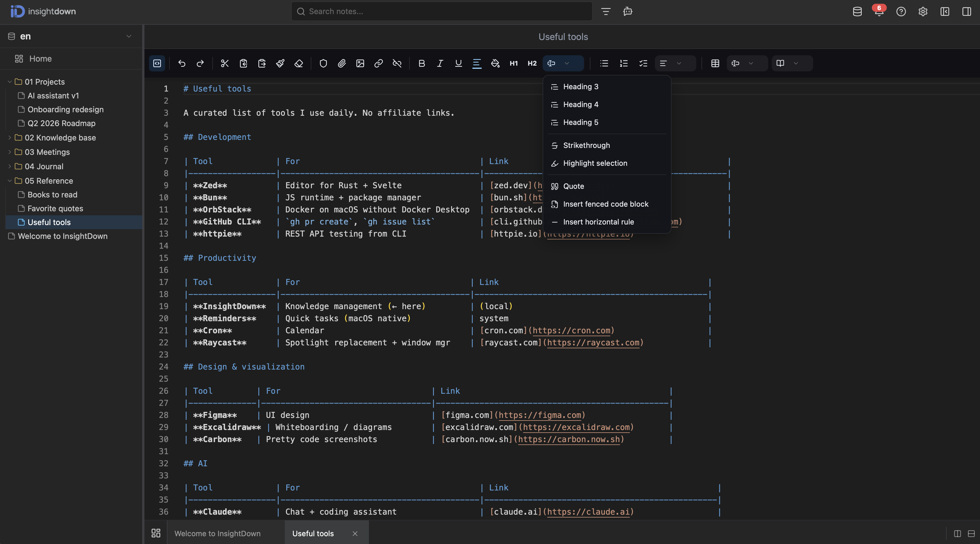Open the Home dashboard in the sidebar
The width and height of the screenshot is (980, 544).
coord(71,59)
